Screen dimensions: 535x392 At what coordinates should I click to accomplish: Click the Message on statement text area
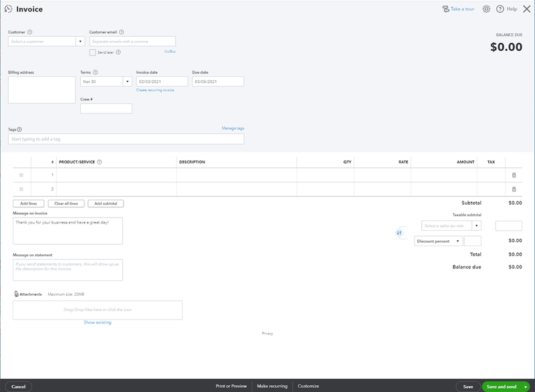(68, 270)
